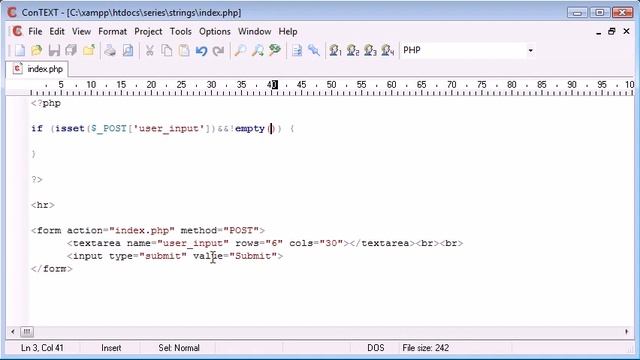Click 'index.php' in the form action
640x360 pixels.
click(142, 231)
